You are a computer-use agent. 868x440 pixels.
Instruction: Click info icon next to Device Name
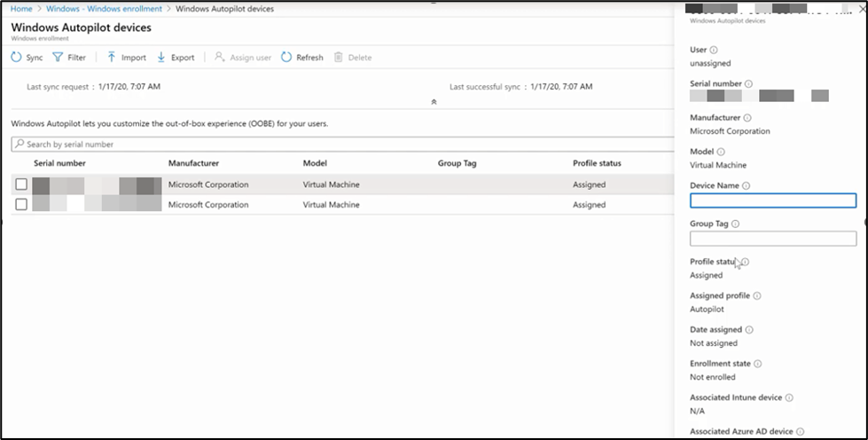point(746,185)
